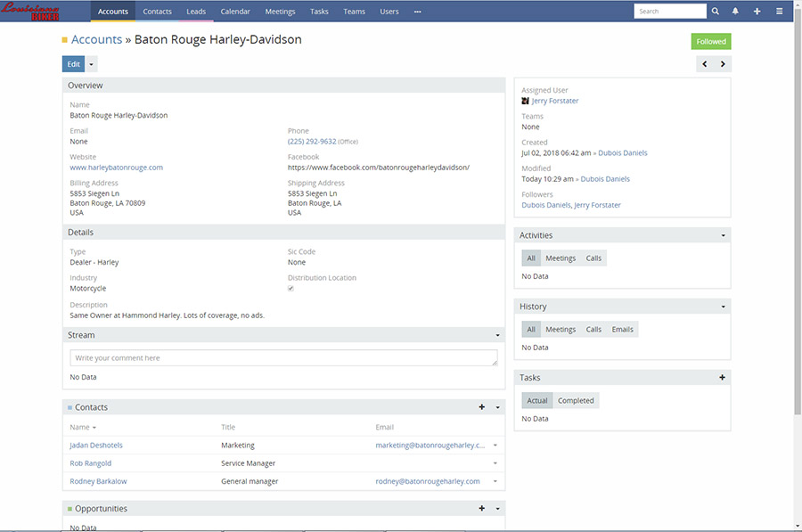Add a new task with plus icon
This screenshot has width=802, height=532.
pyautogui.click(x=722, y=378)
